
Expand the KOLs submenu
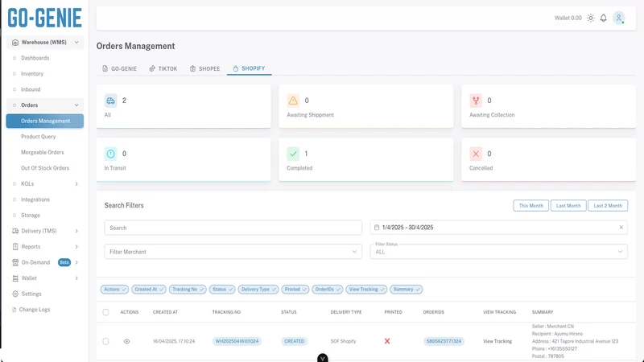click(76, 184)
